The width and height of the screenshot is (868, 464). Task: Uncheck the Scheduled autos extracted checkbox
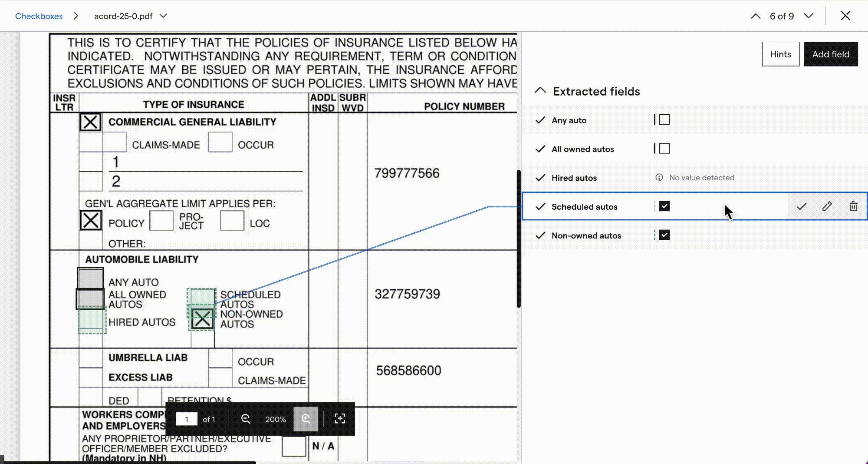click(664, 206)
